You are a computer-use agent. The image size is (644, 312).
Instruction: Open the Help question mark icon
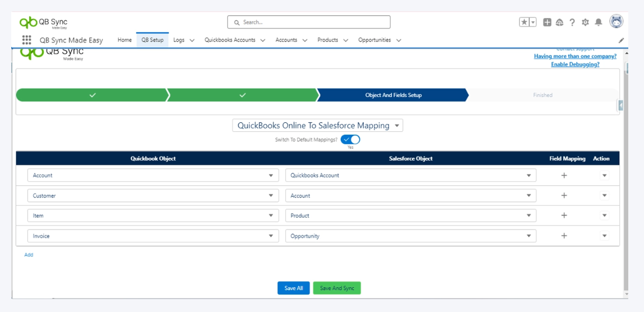[x=572, y=22]
